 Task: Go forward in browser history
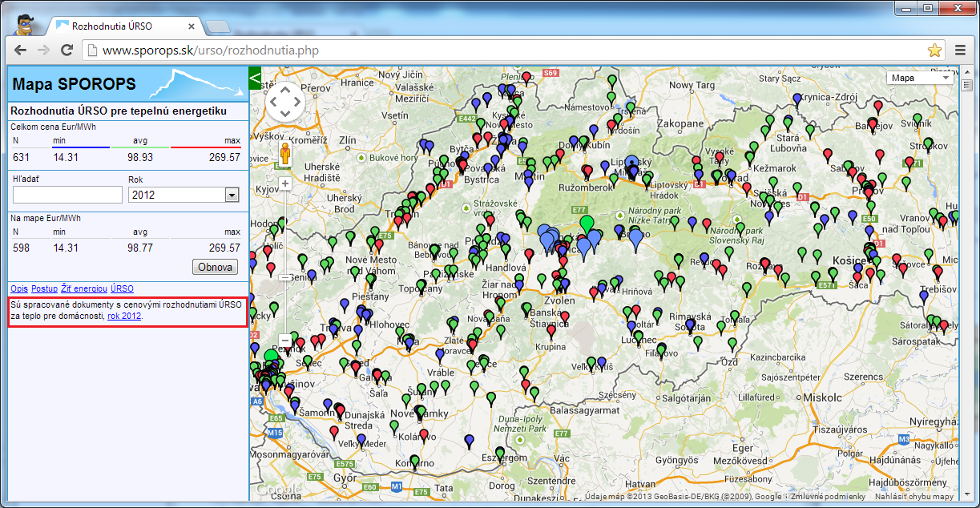pos(43,50)
